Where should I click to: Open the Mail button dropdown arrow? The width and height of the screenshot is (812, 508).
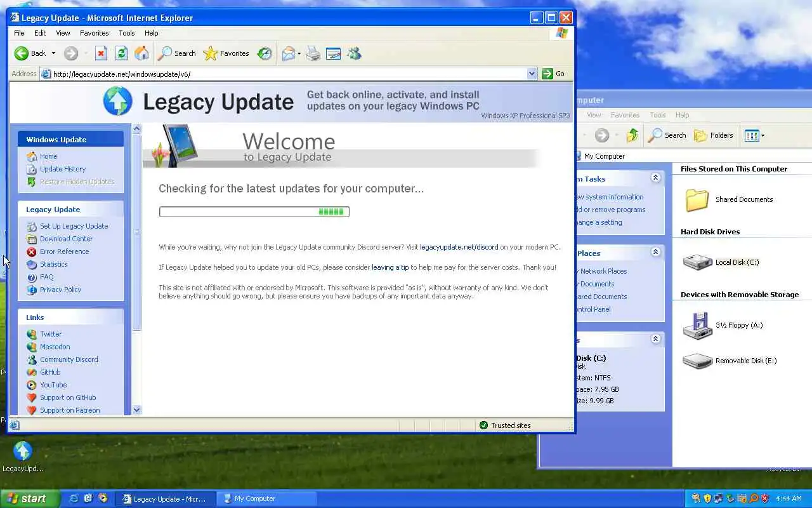[x=299, y=53]
